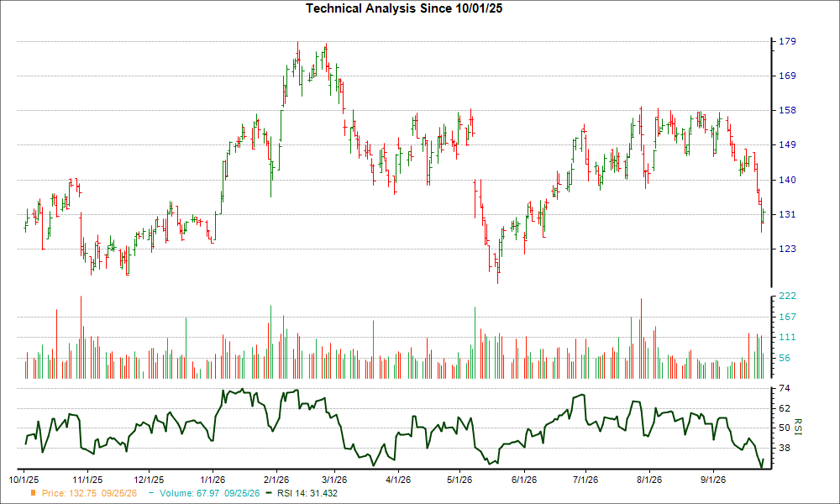This screenshot has height=504, width=840.
Task: Click the 140 price axis label
Action: point(787,180)
